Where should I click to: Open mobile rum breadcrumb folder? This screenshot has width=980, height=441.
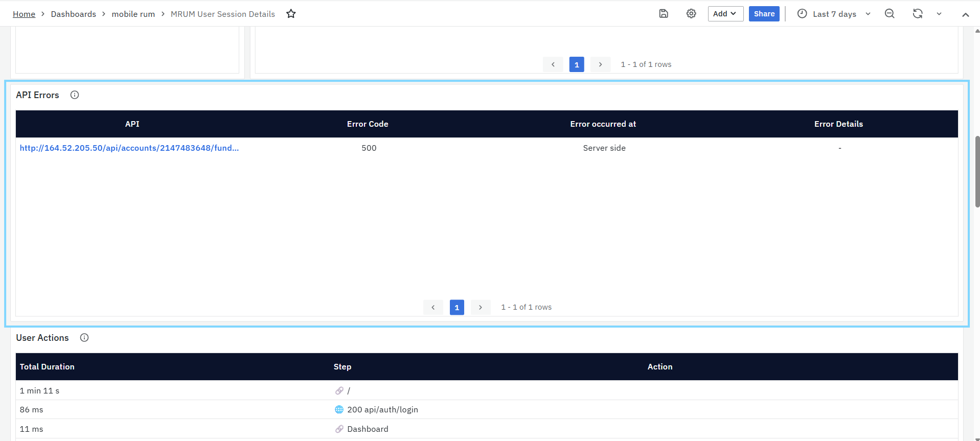(x=133, y=14)
